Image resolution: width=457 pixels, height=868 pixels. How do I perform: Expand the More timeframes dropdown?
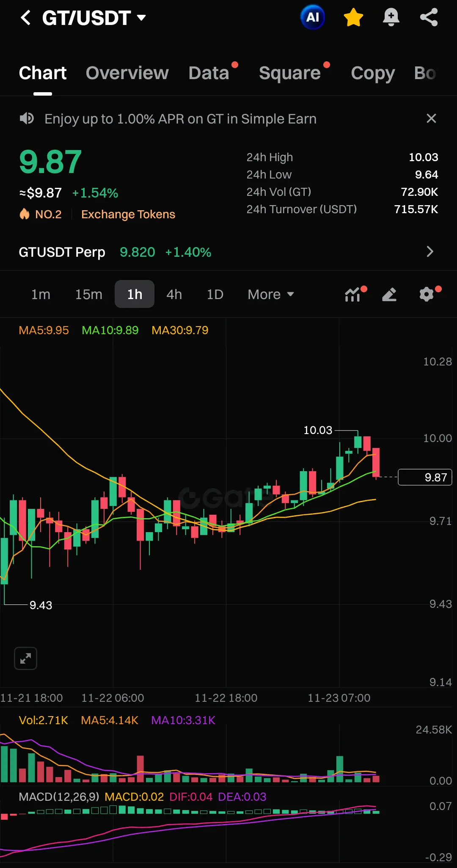click(x=271, y=294)
